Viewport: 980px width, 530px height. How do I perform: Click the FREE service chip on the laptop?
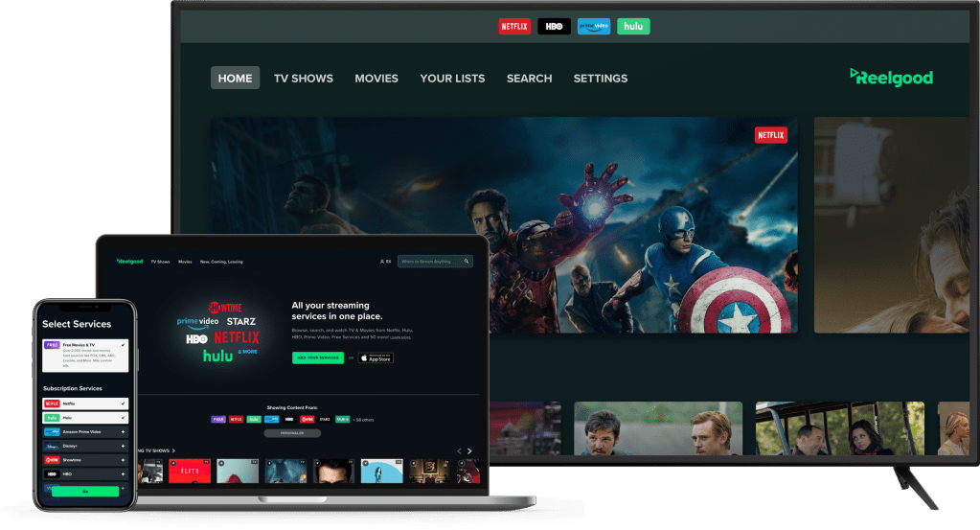click(218, 420)
